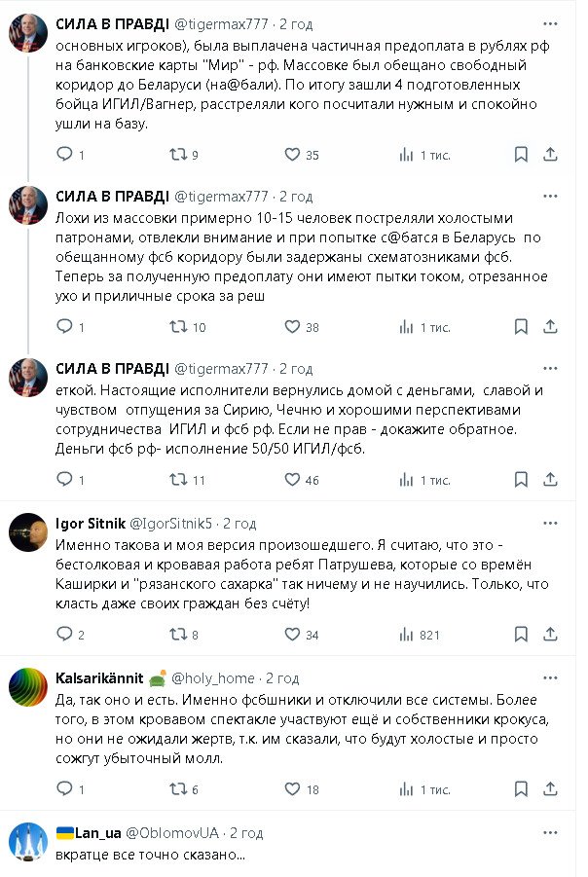The image size is (588, 877).
Task: Retweet the tweet with 10 reposts
Action: (x=179, y=327)
